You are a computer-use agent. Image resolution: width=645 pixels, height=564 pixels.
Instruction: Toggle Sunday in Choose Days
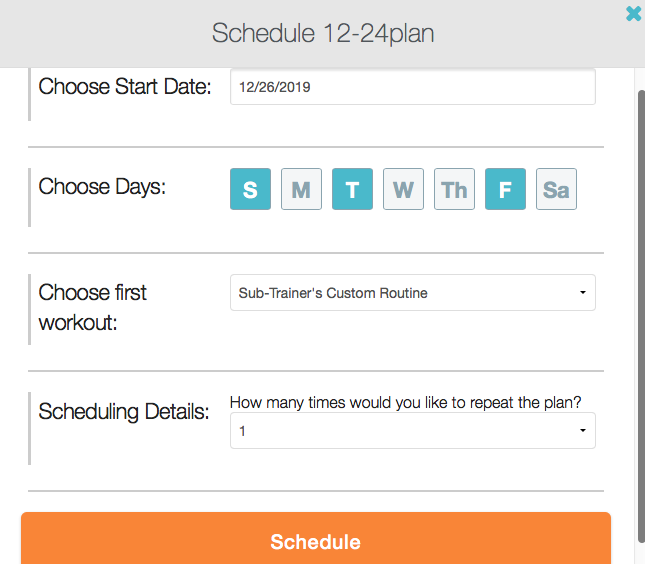pyautogui.click(x=250, y=189)
